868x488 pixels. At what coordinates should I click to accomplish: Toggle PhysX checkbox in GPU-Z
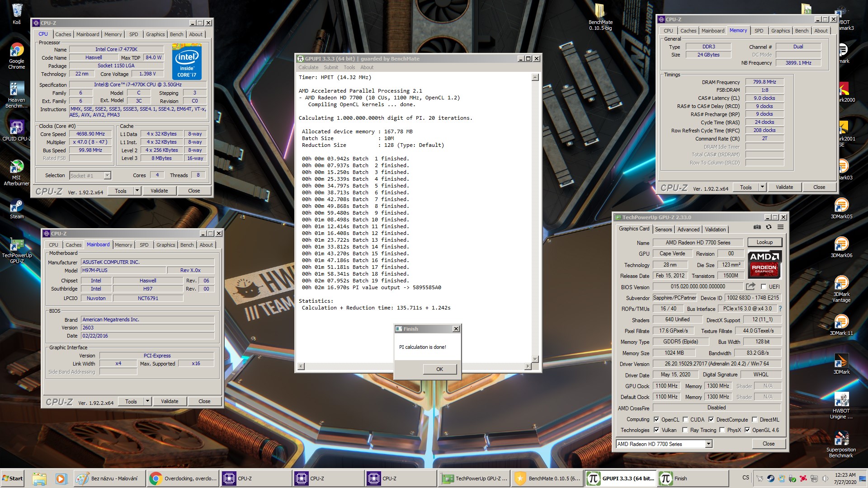pyautogui.click(x=722, y=430)
